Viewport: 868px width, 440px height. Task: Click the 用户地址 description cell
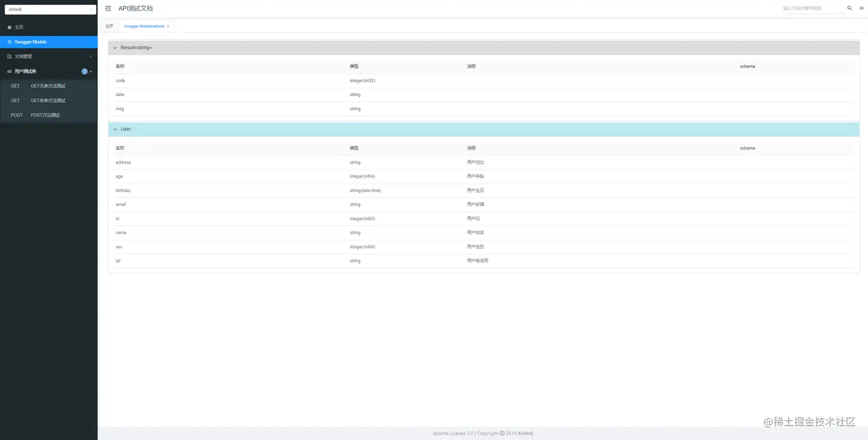(476, 162)
